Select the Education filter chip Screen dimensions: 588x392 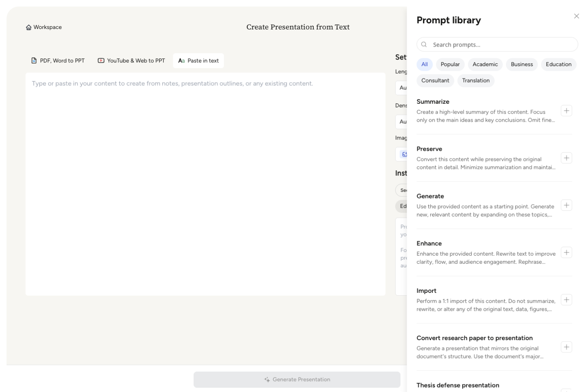pyautogui.click(x=558, y=65)
